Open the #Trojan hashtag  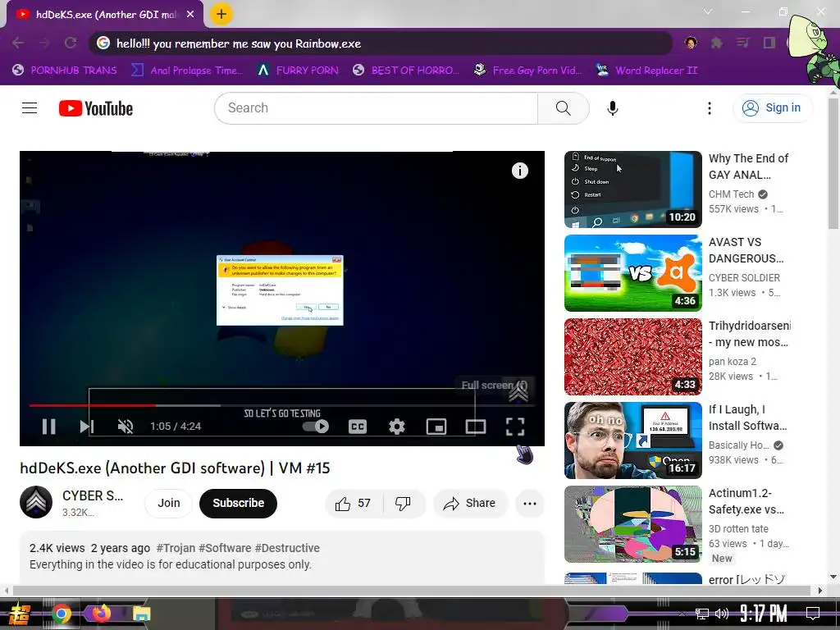(176, 548)
